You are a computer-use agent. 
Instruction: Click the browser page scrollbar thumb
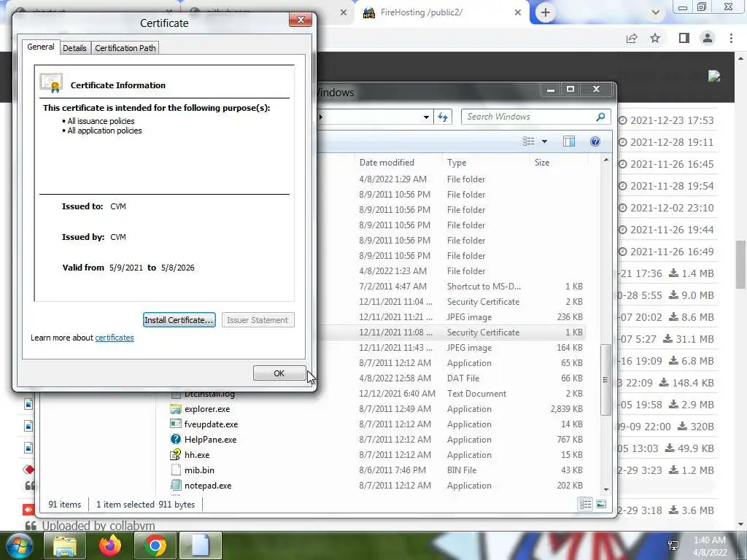point(741,264)
